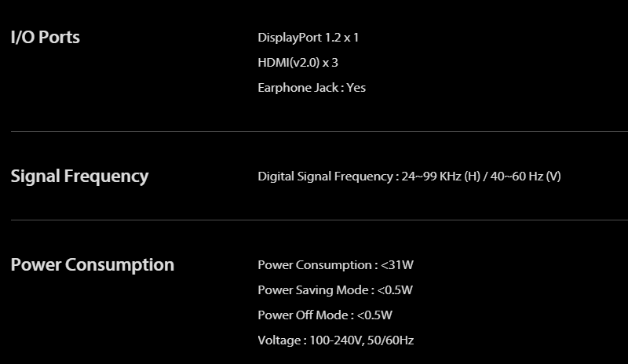Click the Power Saving Mode : <0.5W line

point(335,290)
